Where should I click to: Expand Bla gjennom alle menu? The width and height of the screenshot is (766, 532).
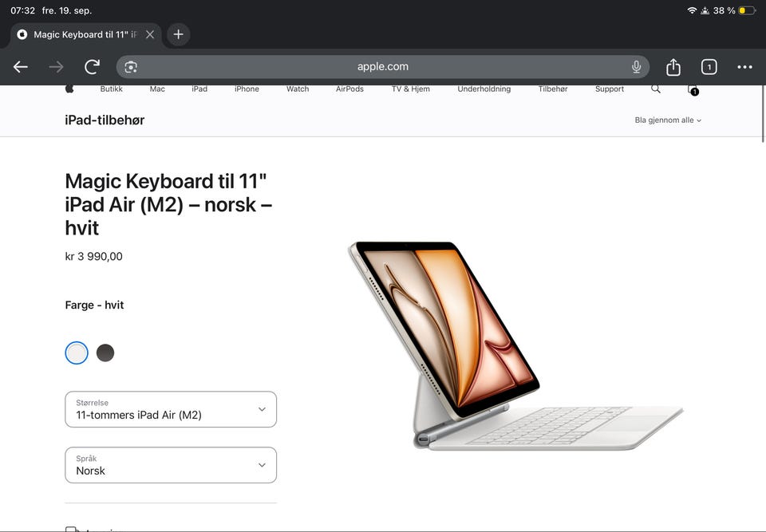click(668, 120)
